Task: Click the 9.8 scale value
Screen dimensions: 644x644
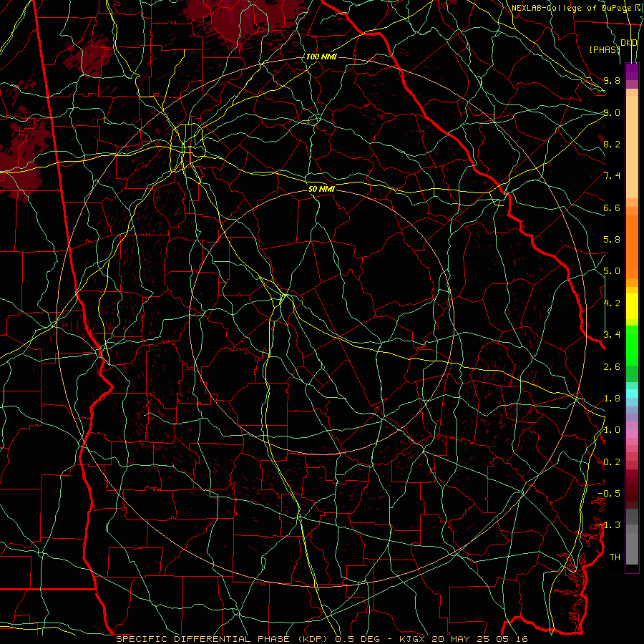Action: [612, 80]
